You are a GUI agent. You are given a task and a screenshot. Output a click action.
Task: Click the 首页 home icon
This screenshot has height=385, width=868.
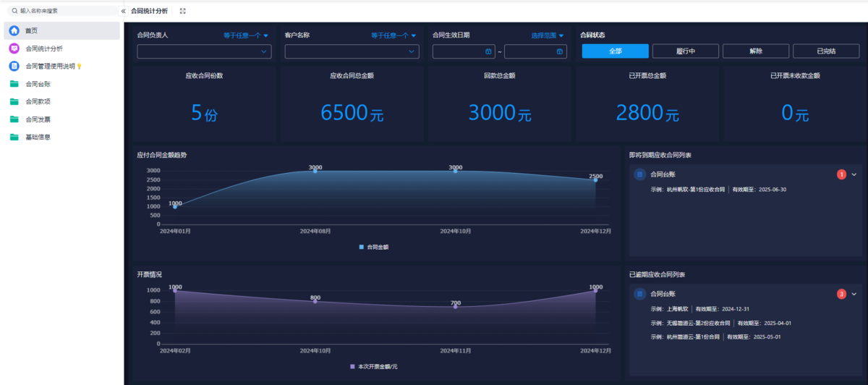tap(14, 30)
